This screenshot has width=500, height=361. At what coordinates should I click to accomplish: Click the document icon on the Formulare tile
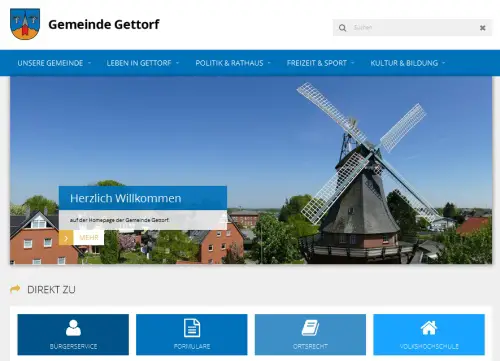click(x=192, y=328)
